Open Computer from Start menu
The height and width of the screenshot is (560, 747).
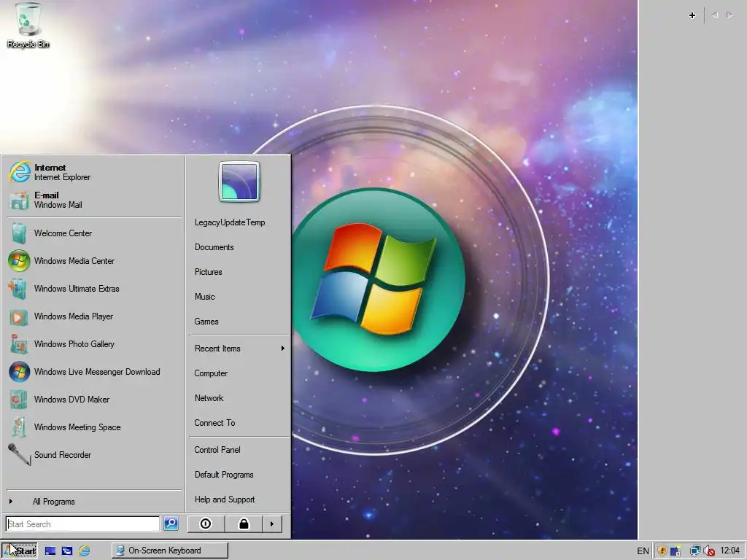coord(239,373)
